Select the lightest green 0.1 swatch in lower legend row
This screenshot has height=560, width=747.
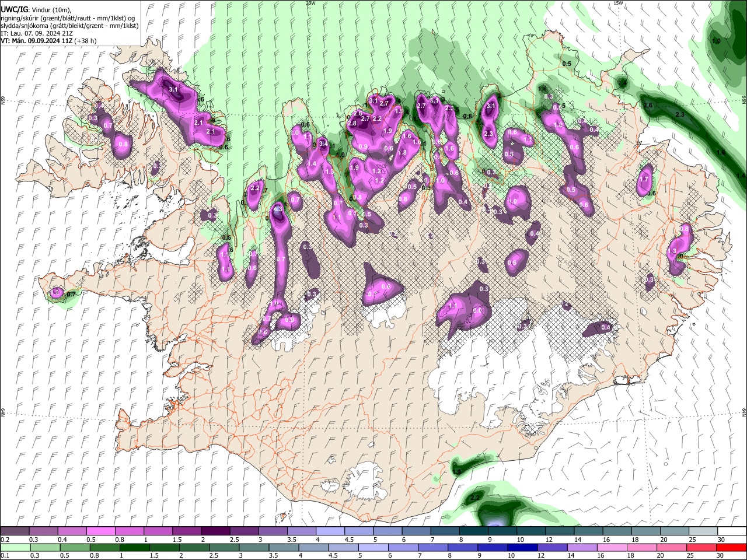15,547
